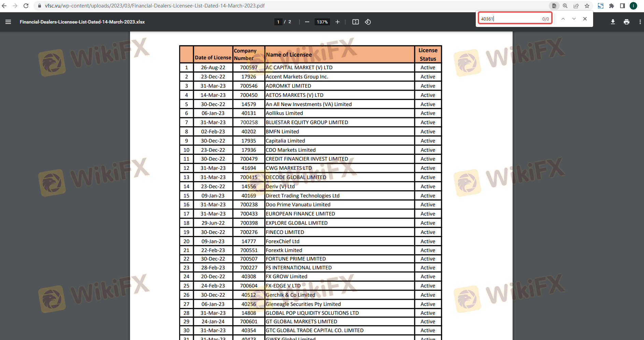
Task: Open the PDF sidebar hamburger menu
Action: coord(8,22)
